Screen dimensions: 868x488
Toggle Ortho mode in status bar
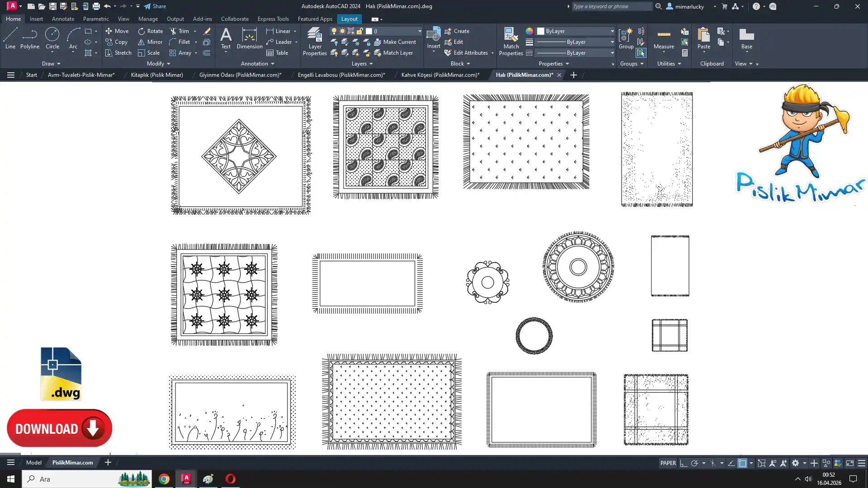(684, 463)
